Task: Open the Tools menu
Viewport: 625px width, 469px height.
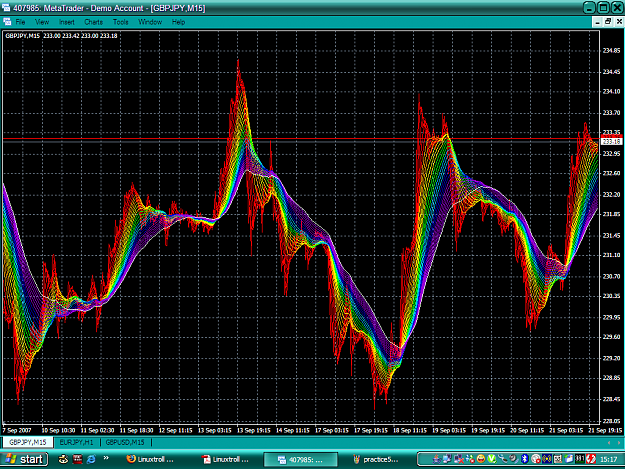Action: [x=120, y=22]
